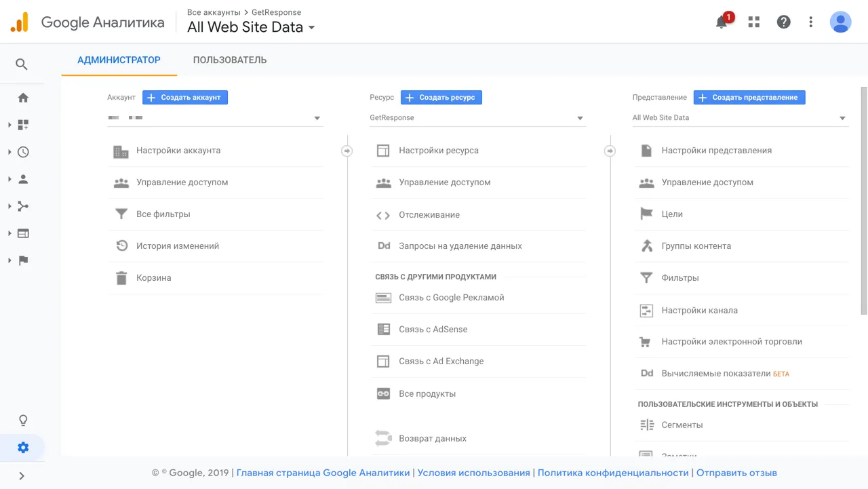The width and height of the screenshot is (868, 489).
Task: Click the Отслеживание code brackets icon
Action: 383,215
